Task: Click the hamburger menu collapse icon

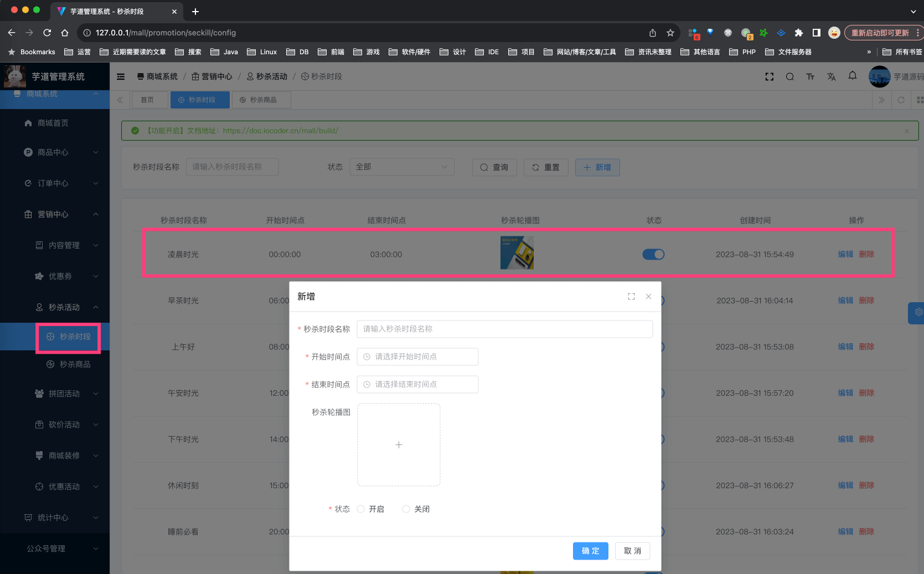Action: 121,76
